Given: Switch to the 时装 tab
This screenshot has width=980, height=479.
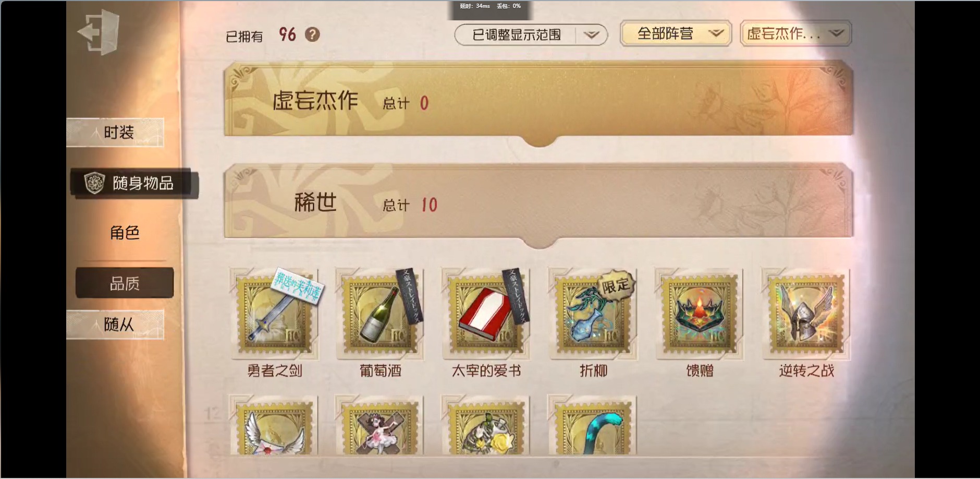Looking at the screenshot, I should pos(116,133).
